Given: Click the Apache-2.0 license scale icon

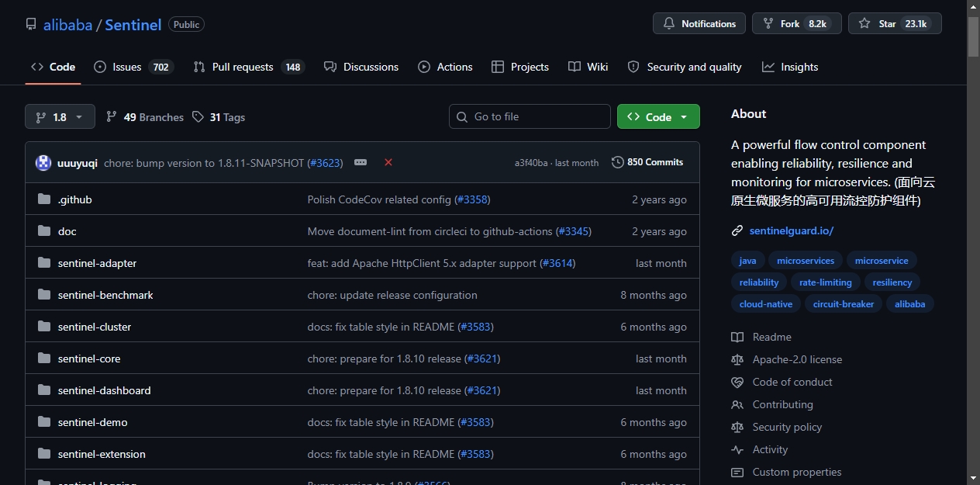Looking at the screenshot, I should point(737,359).
